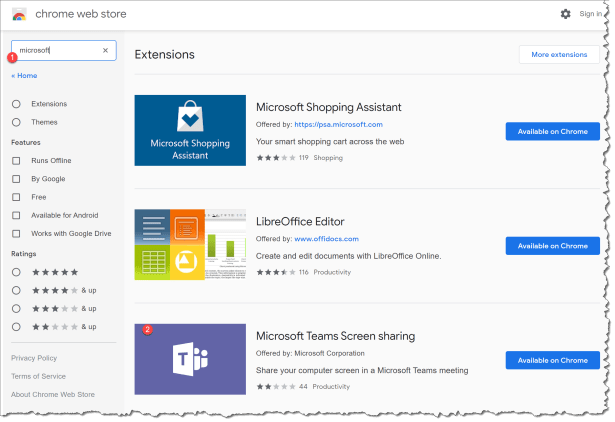Enable the By Google checkbox

pos(16,179)
